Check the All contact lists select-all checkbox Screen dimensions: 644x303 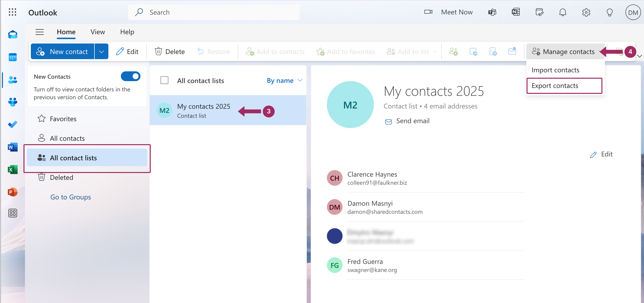point(164,80)
